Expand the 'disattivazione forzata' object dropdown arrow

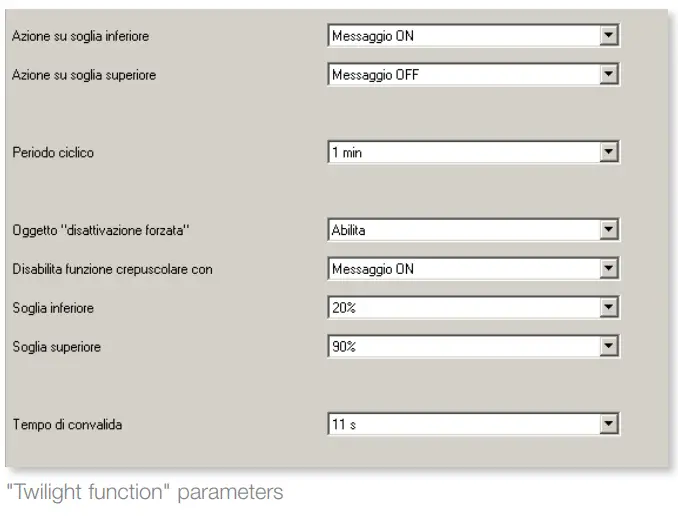[x=608, y=231]
